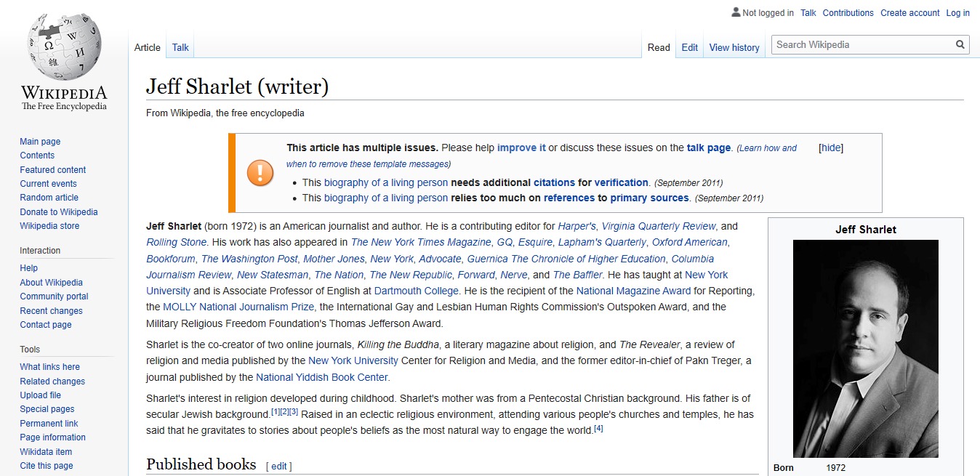Viewport: 980px width, 476px height.
Task: Open Special pages link
Action: click(47, 409)
